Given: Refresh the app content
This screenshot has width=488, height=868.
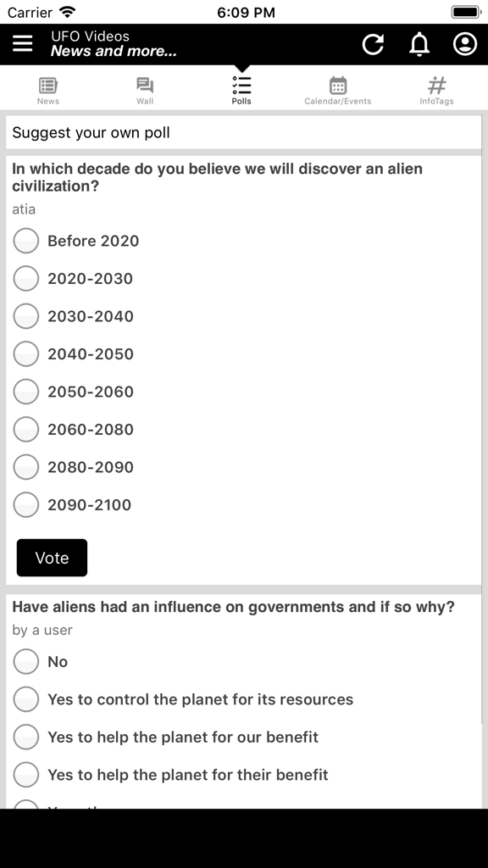Looking at the screenshot, I should point(373,44).
